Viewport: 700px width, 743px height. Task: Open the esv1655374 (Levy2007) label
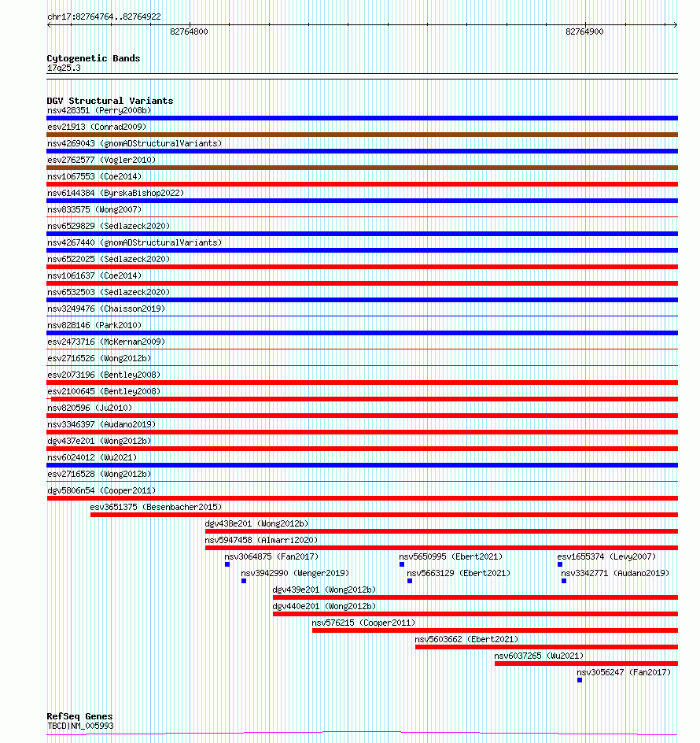click(x=606, y=556)
